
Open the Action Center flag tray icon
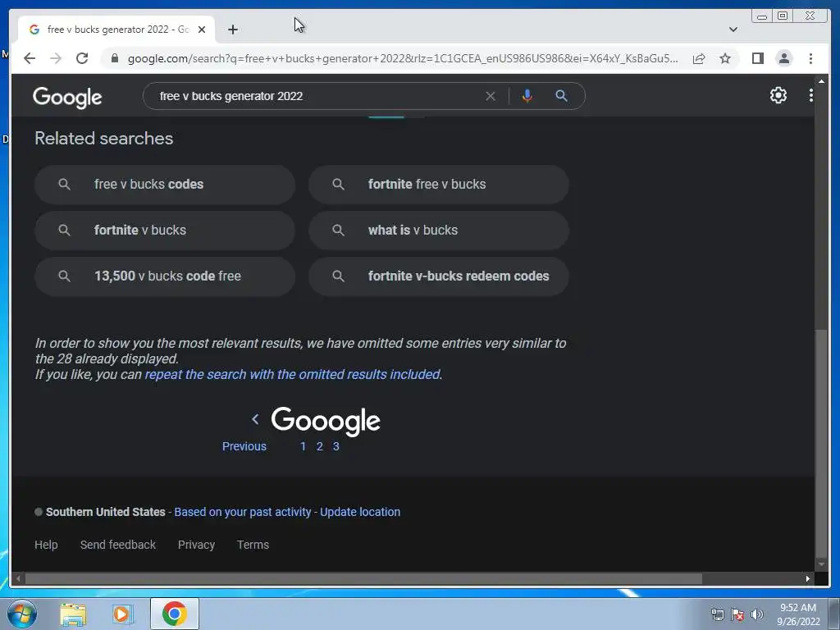pyautogui.click(x=737, y=614)
